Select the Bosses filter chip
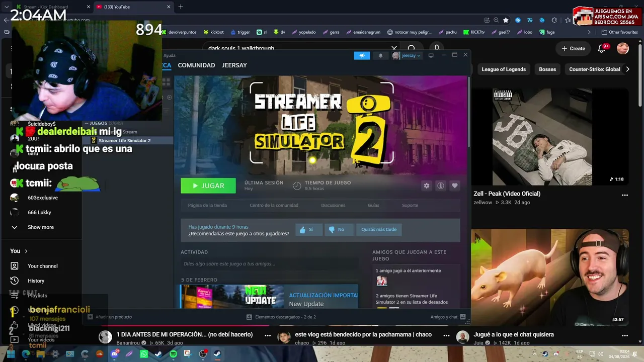The image size is (644, 362). [x=547, y=69]
